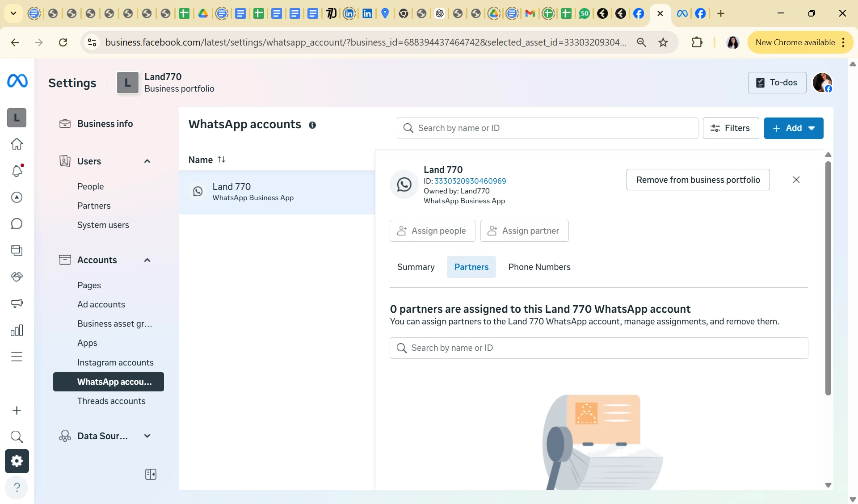Click the Assign people button
The image size is (858, 504).
(x=432, y=231)
